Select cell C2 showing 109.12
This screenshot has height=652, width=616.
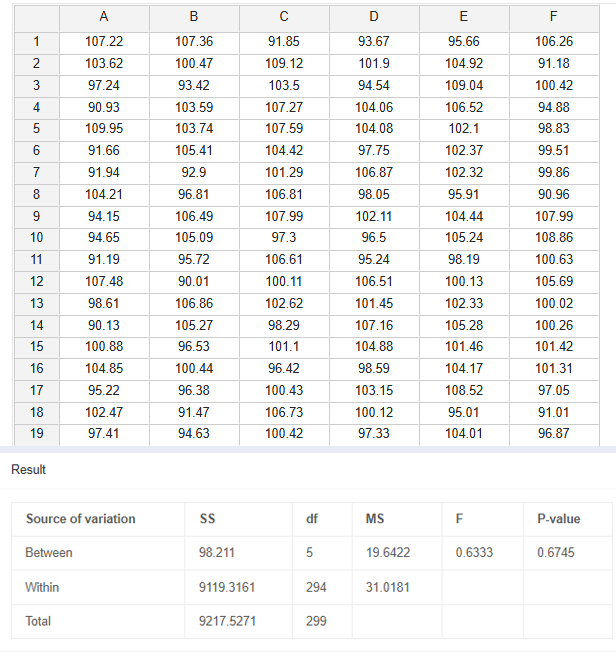[284, 63]
